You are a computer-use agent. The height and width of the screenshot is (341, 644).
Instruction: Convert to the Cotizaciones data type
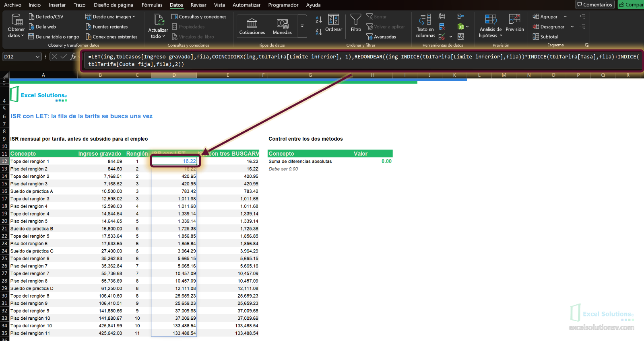point(252,26)
